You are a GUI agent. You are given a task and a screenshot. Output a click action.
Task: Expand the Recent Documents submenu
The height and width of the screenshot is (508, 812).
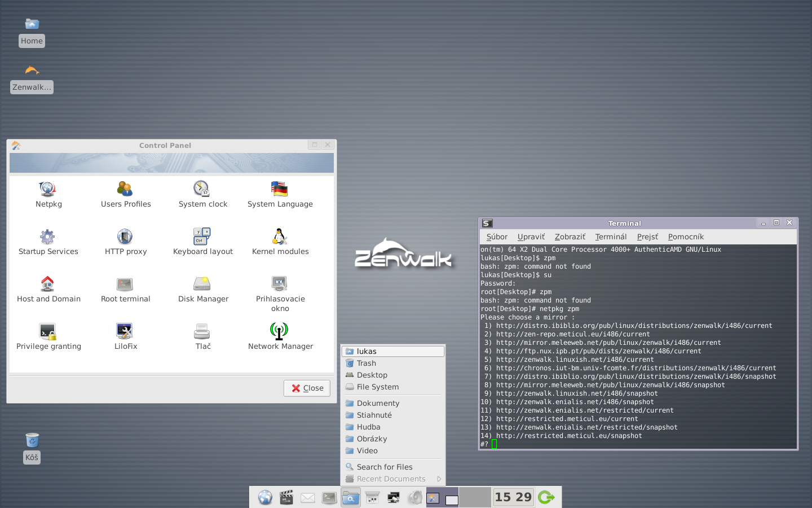392,479
